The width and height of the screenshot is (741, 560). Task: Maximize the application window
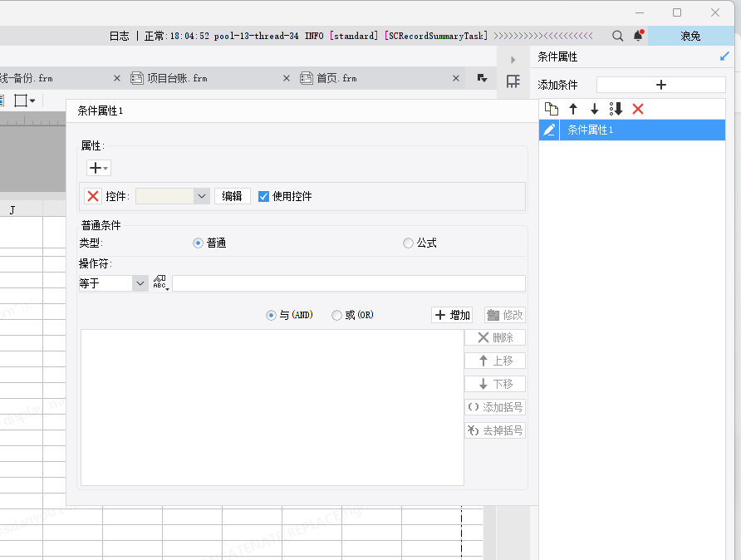point(677,12)
